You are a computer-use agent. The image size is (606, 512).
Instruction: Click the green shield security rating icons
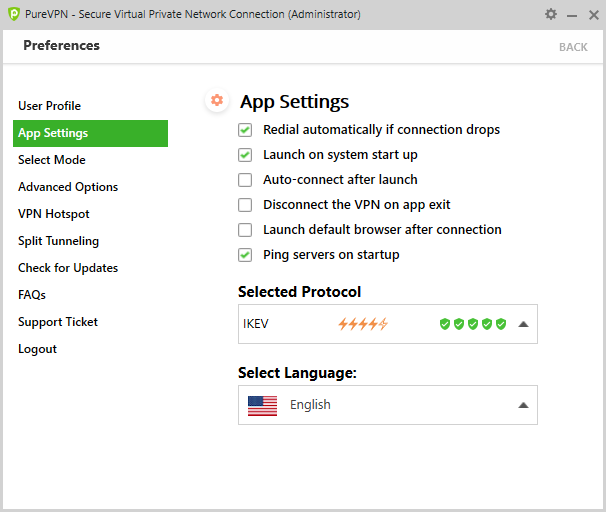pyautogui.click(x=473, y=324)
